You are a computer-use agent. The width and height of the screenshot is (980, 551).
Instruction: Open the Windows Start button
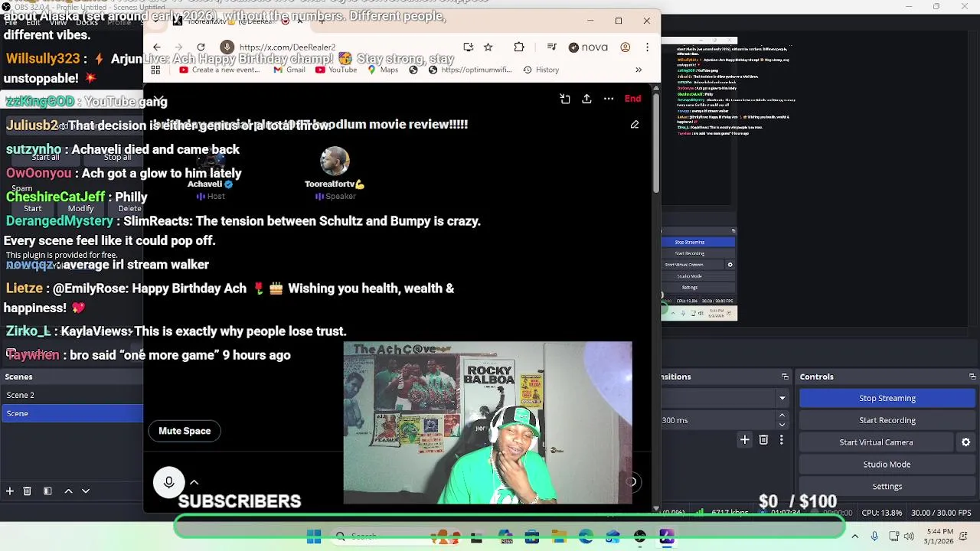pos(314,537)
